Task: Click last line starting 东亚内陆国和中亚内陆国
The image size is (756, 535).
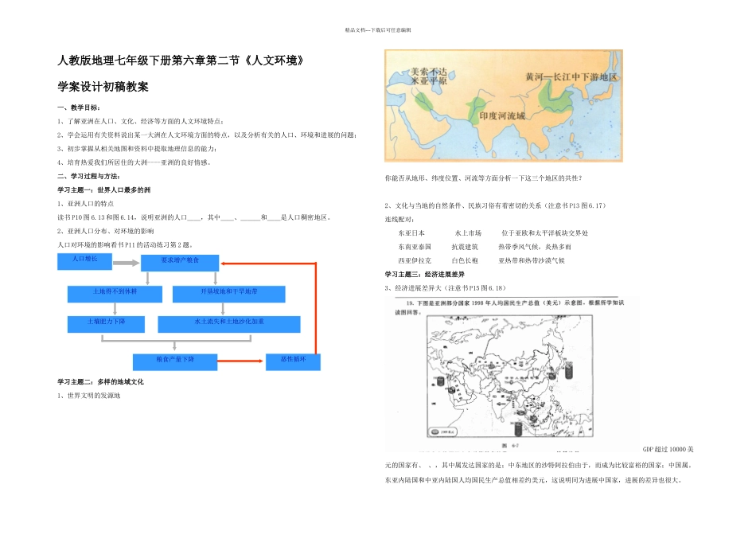Action: click(x=533, y=481)
